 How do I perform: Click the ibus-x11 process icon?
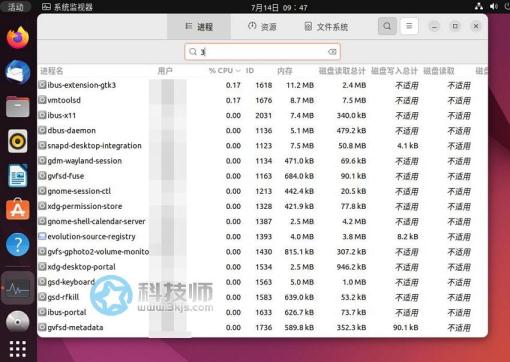pyautogui.click(x=42, y=115)
